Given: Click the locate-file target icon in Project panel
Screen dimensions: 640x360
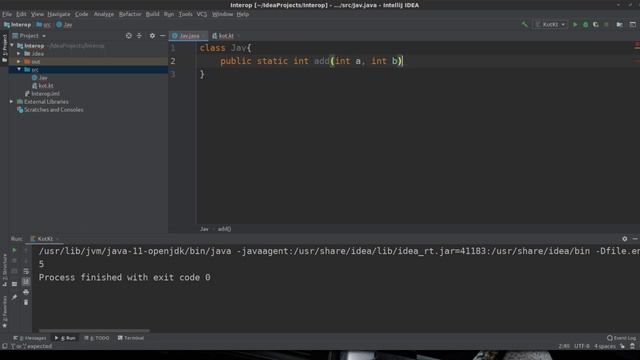Looking at the screenshot, I should [x=129, y=36].
